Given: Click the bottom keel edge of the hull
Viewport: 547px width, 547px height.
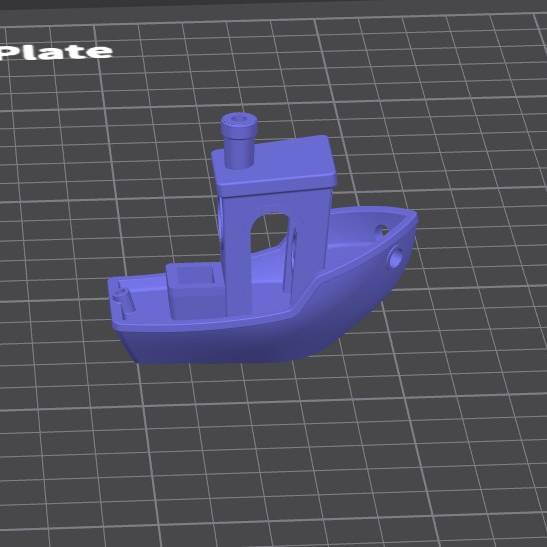Looking at the screenshot, I should [x=223, y=361].
